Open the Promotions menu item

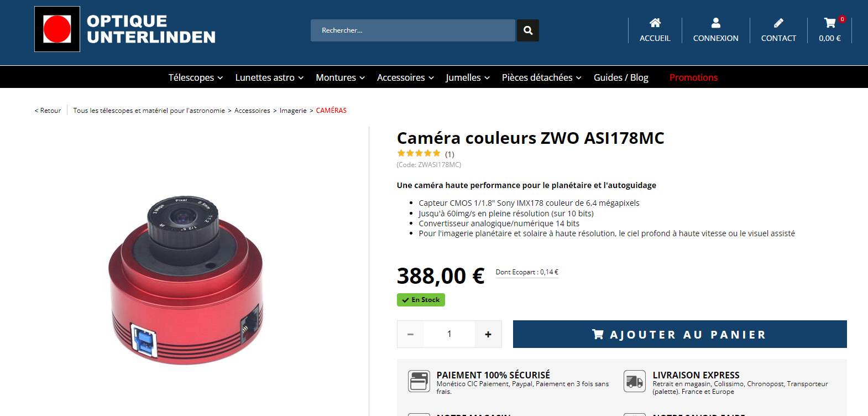(693, 77)
